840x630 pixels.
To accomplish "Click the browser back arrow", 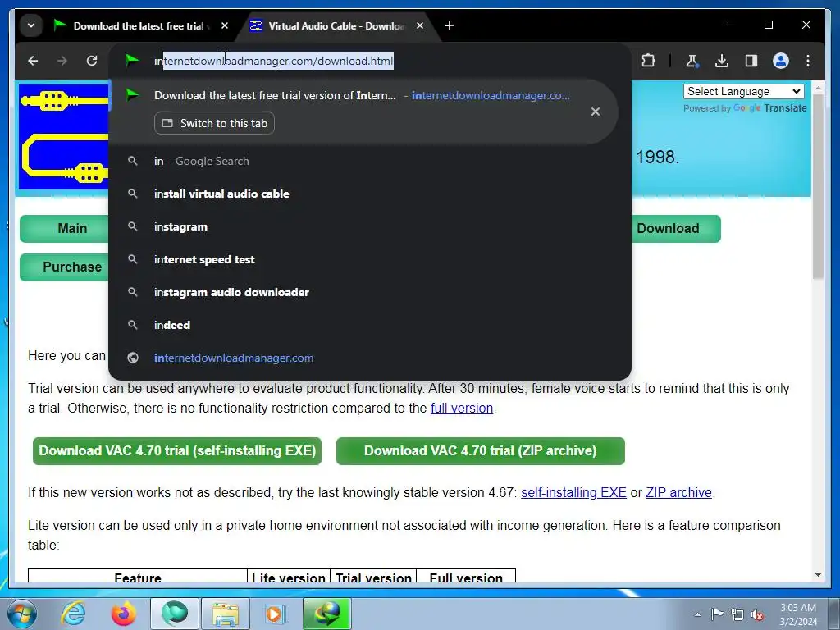I will coord(33,61).
